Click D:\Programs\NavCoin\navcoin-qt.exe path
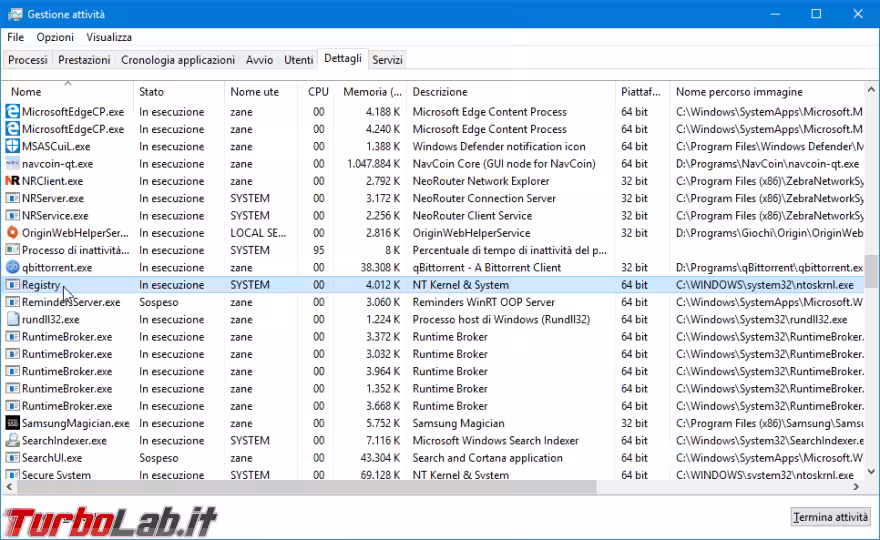 (767, 164)
